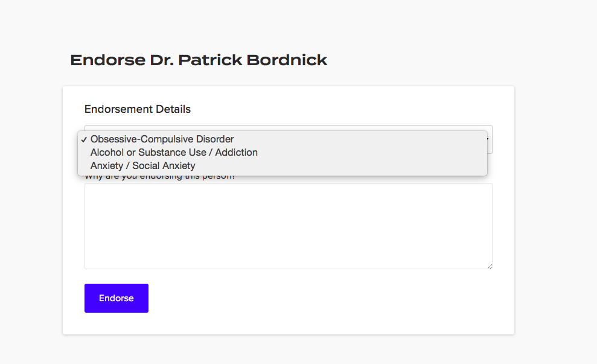Select Obsessive-Compulsive Disorder option
Image resolution: width=597 pixels, height=364 pixels.
(282, 139)
